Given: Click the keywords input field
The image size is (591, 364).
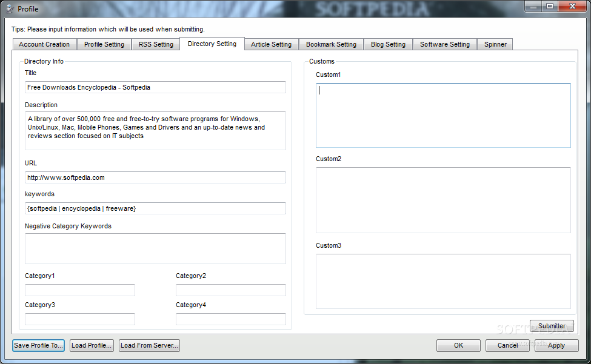Looking at the screenshot, I should coord(155,208).
